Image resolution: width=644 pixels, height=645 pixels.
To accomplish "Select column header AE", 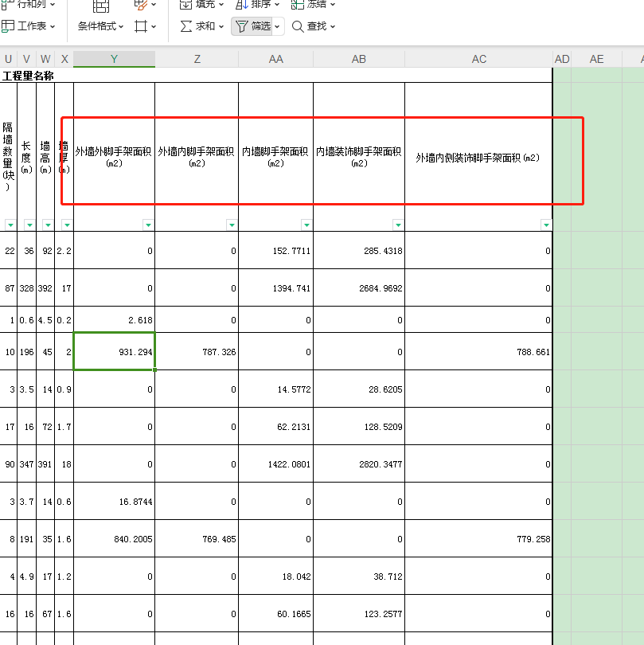I will tap(596, 60).
